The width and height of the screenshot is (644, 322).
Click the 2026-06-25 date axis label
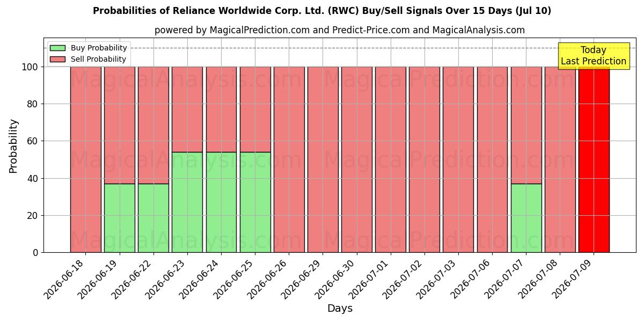point(235,278)
